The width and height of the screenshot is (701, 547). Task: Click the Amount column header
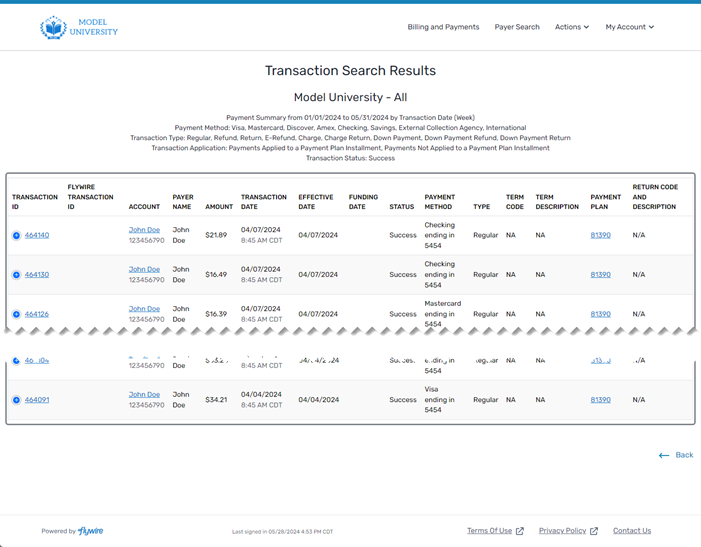[x=219, y=207]
